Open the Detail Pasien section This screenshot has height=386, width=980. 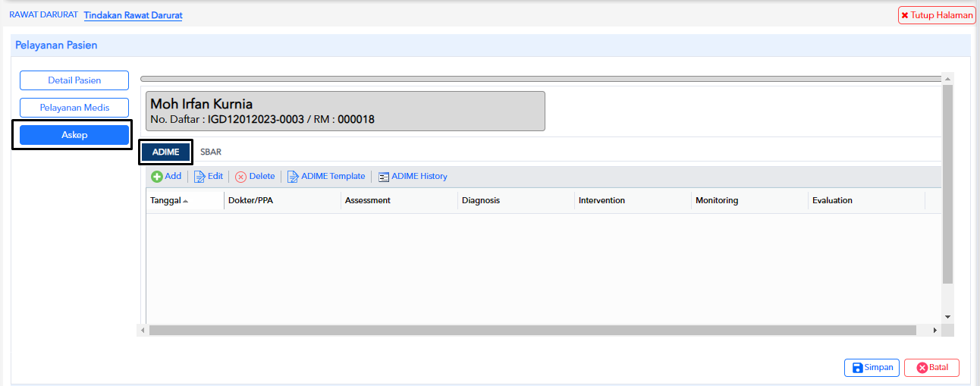point(74,80)
